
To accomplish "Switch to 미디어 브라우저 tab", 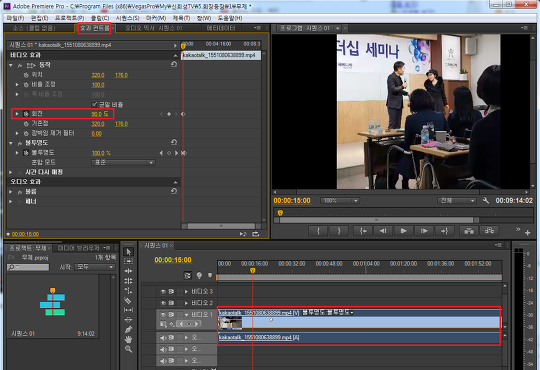I will pos(78,248).
